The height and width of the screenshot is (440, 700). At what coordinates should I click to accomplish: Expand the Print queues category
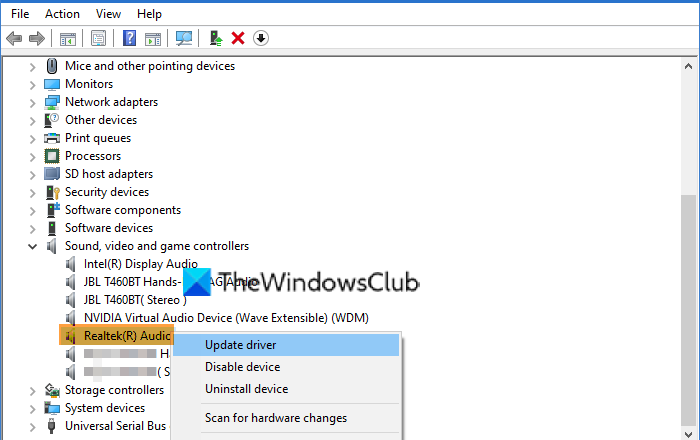(32, 139)
